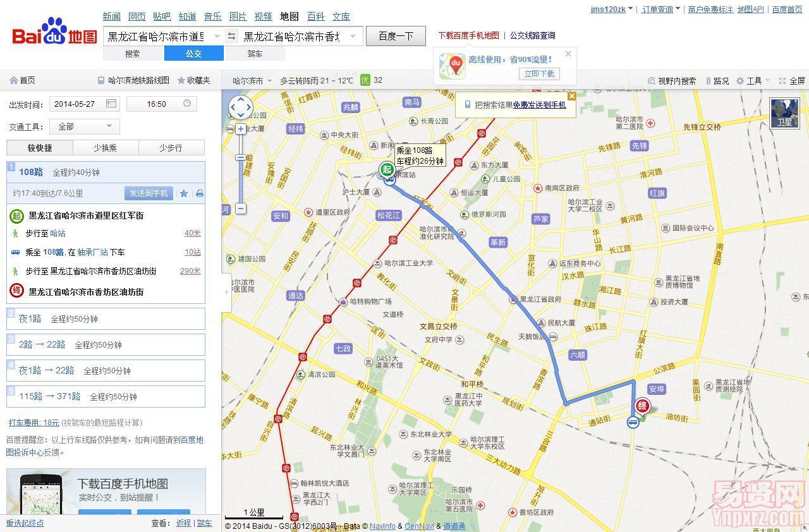Click the 重选起终点 link
Screen dimensions: 809x532
pyautogui.click(x=25, y=523)
